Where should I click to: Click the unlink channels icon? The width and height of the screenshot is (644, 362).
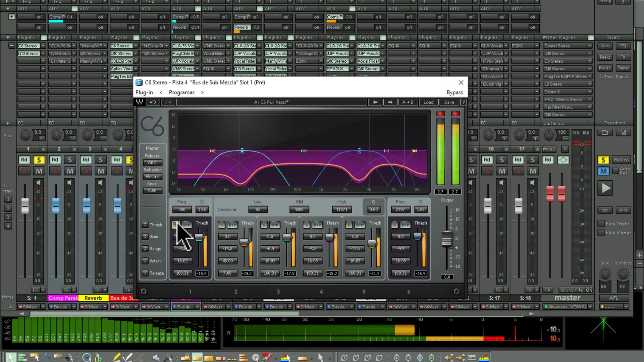[x=623, y=210]
